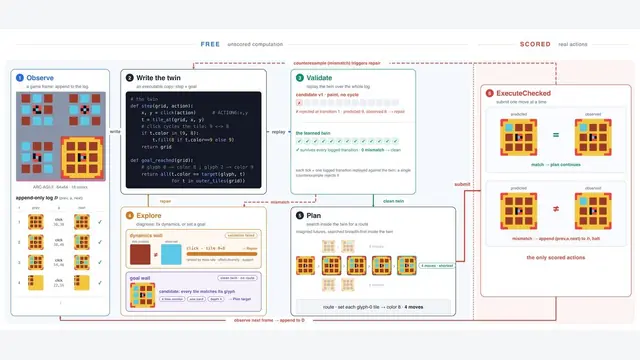Click the route summary bar in Plan
This screenshot has height=360, width=640.
pos(373,307)
